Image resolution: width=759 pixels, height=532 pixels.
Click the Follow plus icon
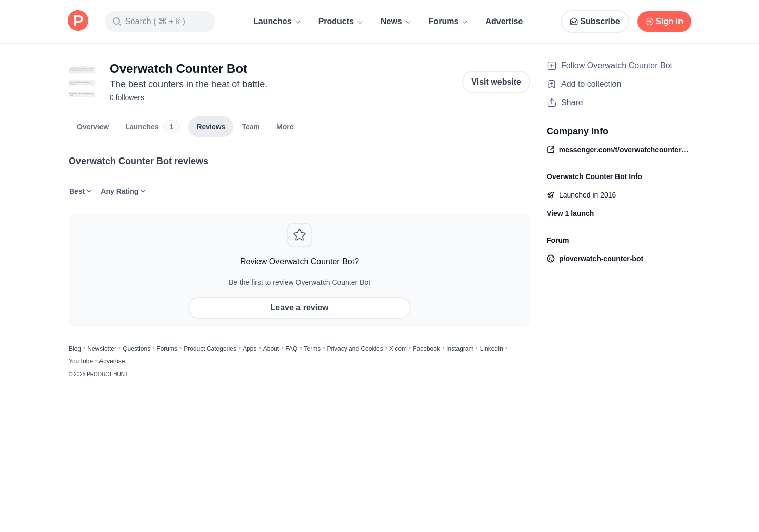[552, 66]
